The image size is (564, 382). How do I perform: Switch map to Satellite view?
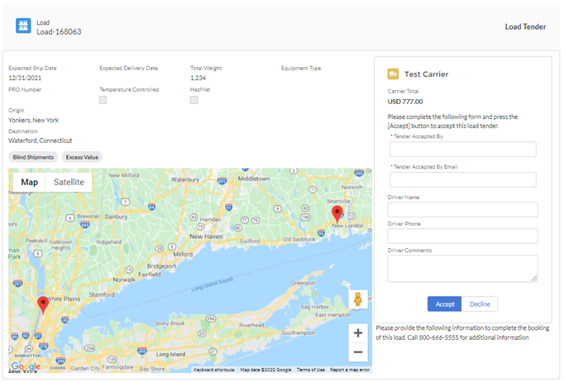[69, 182]
